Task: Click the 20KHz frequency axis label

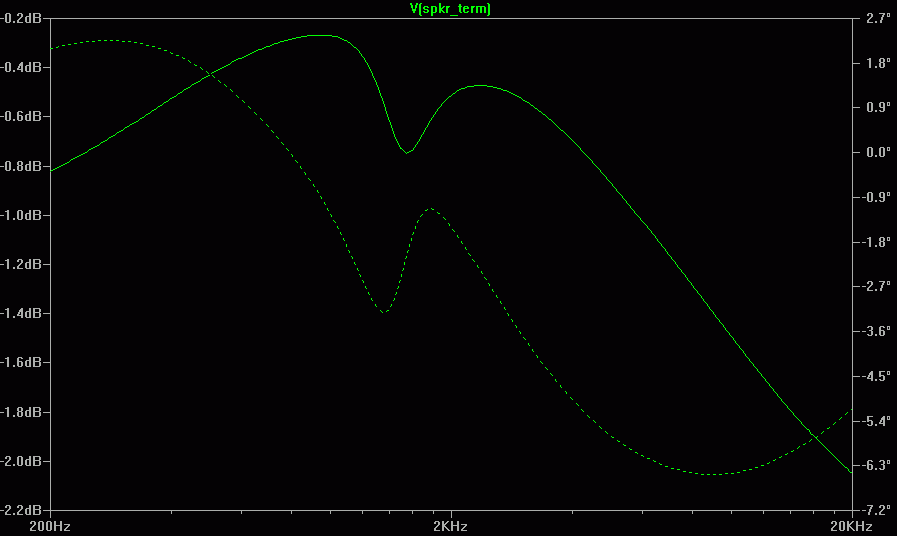Action: click(x=852, y=526)
